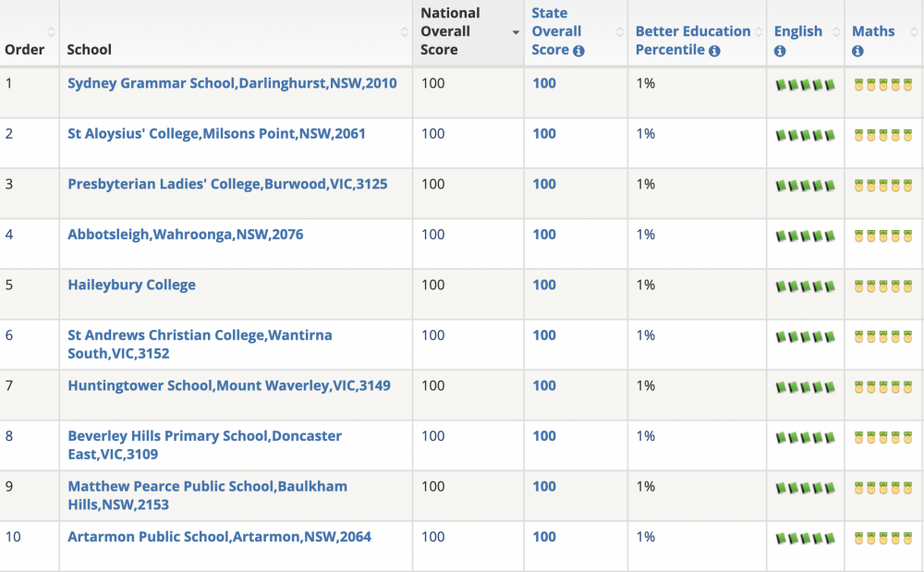Open the Better Education Percentile header link
The height and width of the screenshot is (572, 924).
point(693,40)
